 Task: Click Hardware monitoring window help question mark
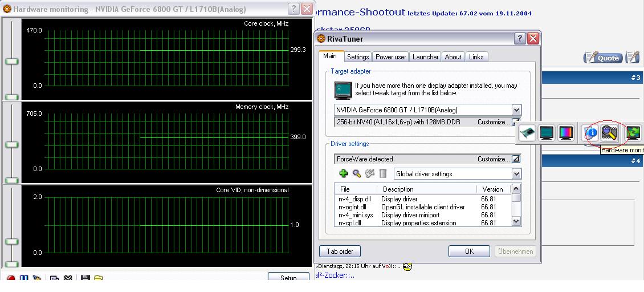tap(294, 9)
